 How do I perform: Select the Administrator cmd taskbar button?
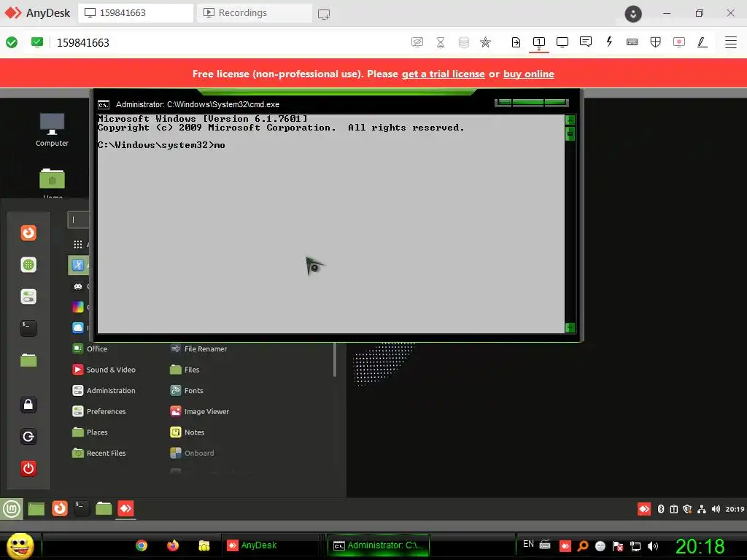[379, 545]
